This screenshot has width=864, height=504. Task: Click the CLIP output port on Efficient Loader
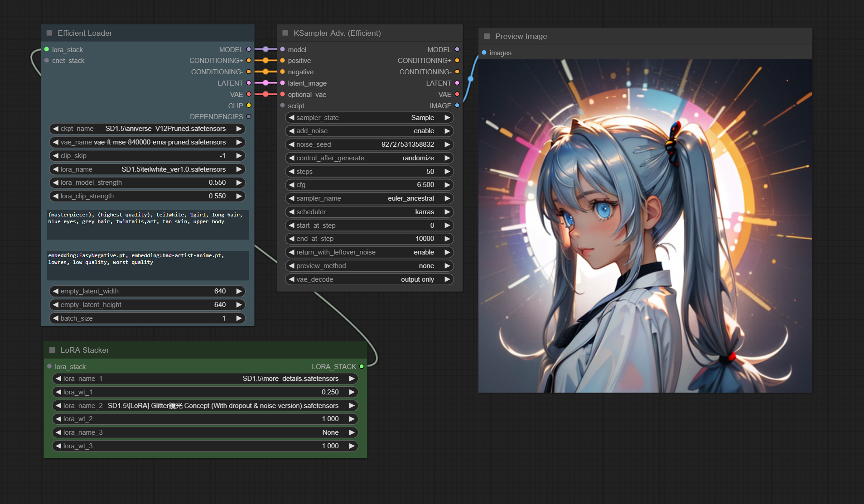(x=249, y=106)
